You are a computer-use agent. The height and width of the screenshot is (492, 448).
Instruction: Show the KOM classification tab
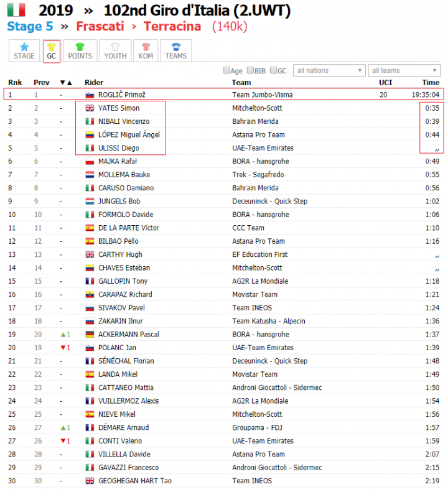click(x=146, y=51)
